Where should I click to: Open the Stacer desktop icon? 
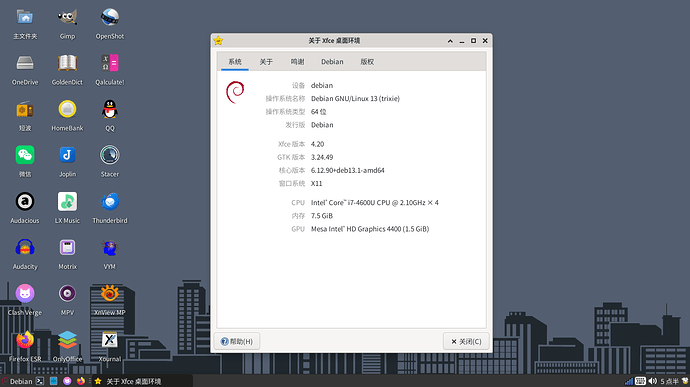click(110, 155)
